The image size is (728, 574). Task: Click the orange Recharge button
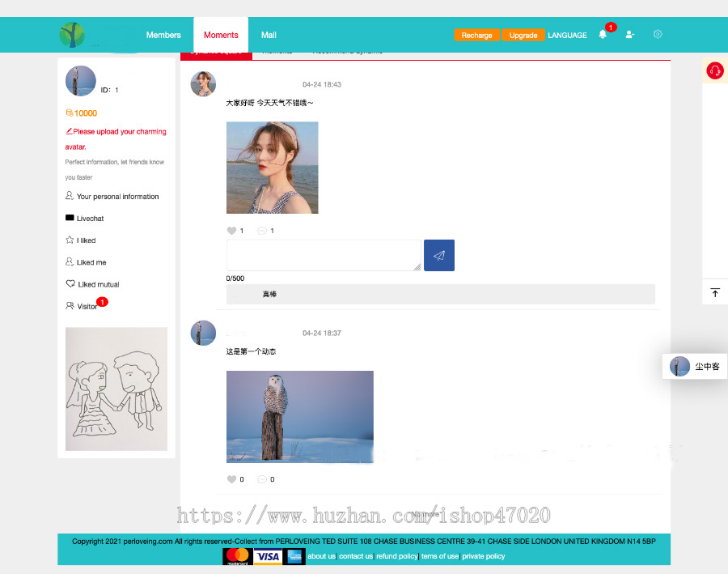[476, 36]
